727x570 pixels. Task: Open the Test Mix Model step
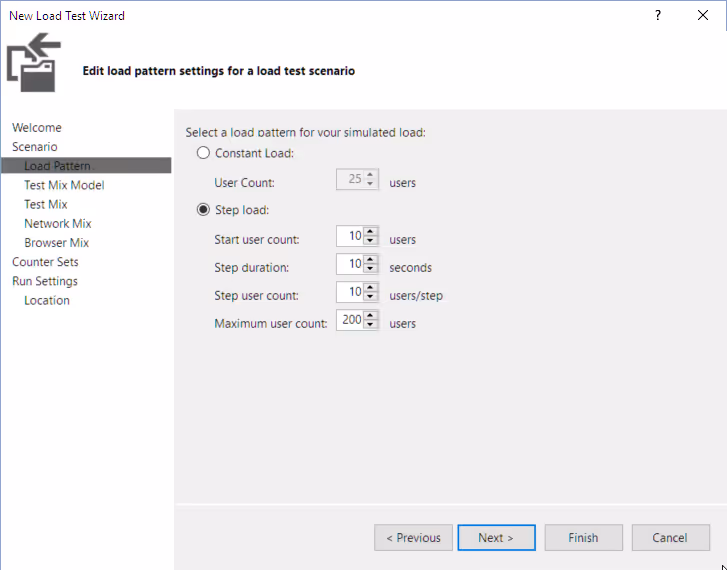[x=64, y=185]
